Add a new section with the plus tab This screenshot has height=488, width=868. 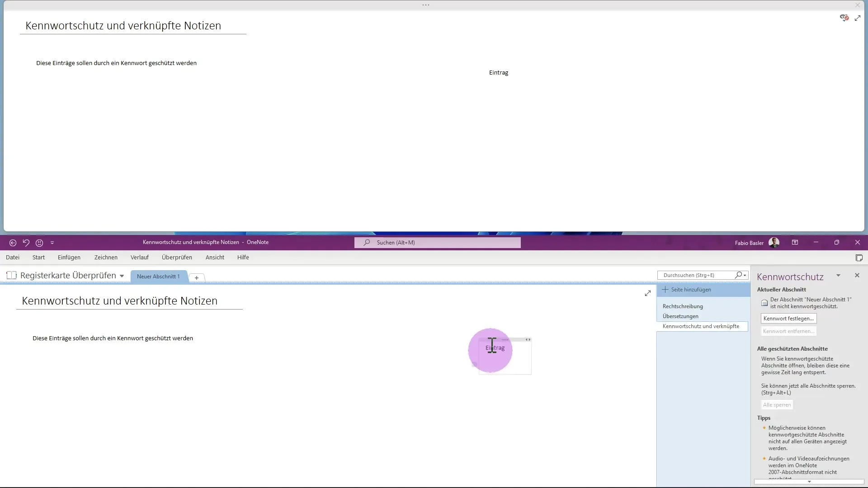[x=197, y=278]
